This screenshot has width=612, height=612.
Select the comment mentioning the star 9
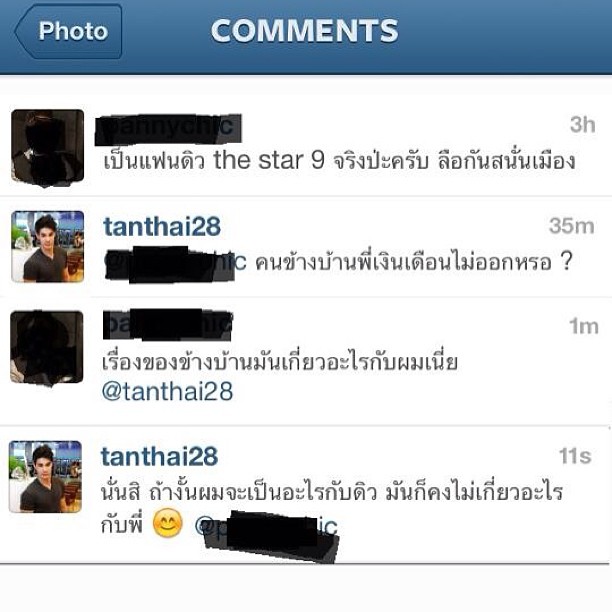point(339,160)
